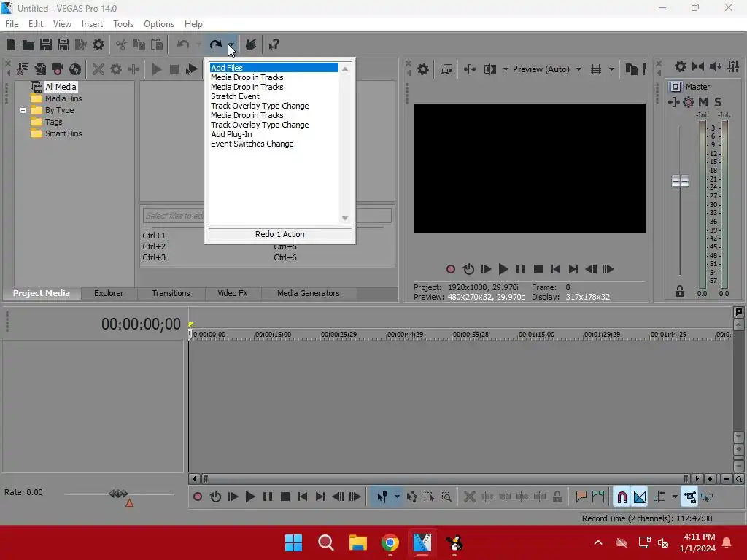Select the Selection Edit tool

pyautogui.click(x=429, y=497)
